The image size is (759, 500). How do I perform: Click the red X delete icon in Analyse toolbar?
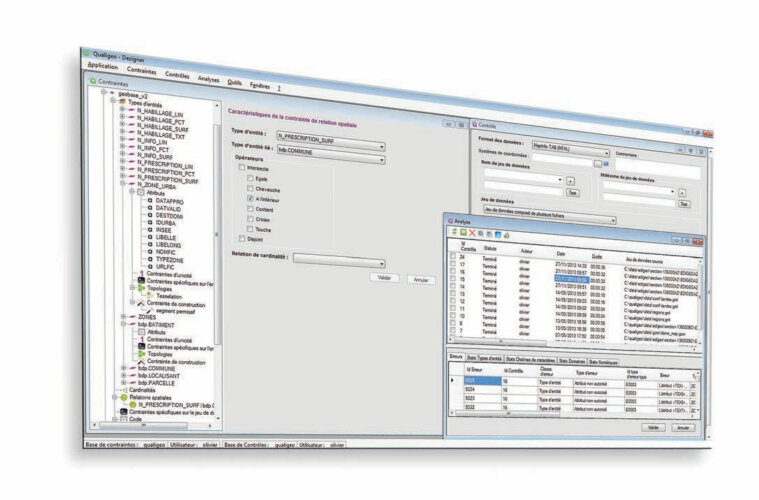pyautogui.click(x=472, y=233)
